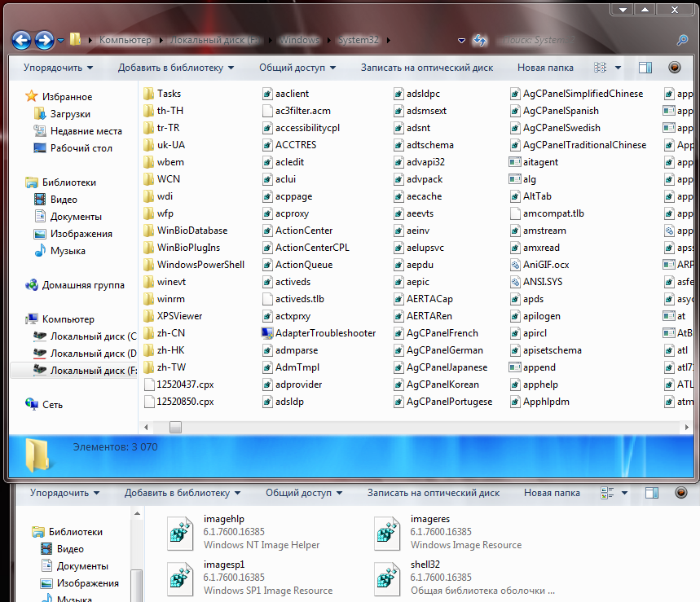Click the right arrow of horizontal scrollbar
This screenshot has width=700, height=602.
coord(687,428)
